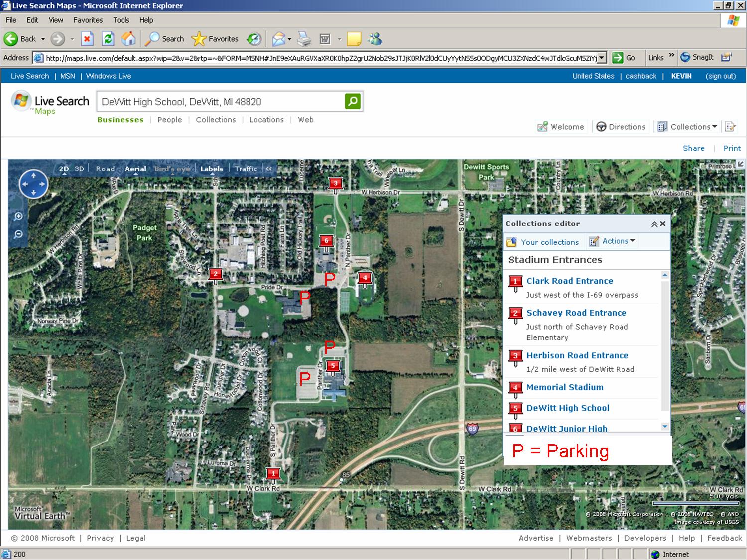Open Your collections link
This screenshot has width=747, height=560.
(549, 242)
